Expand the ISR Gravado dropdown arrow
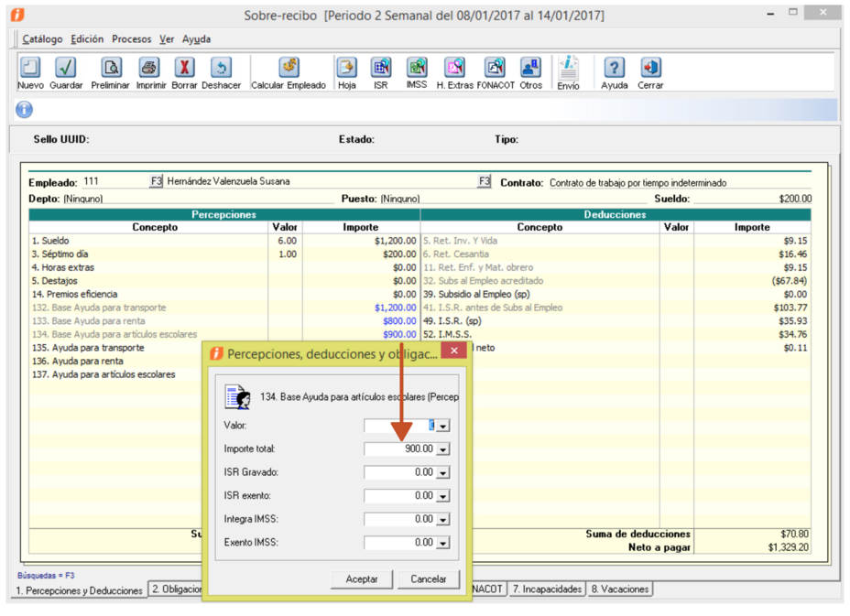The image size is (850, 616). [443, 473]
